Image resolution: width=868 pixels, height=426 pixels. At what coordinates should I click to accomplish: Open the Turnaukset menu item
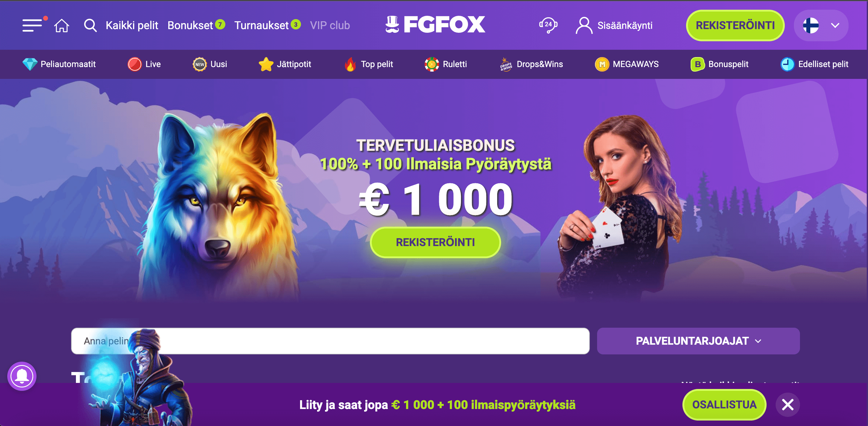(x=267, y=25)
